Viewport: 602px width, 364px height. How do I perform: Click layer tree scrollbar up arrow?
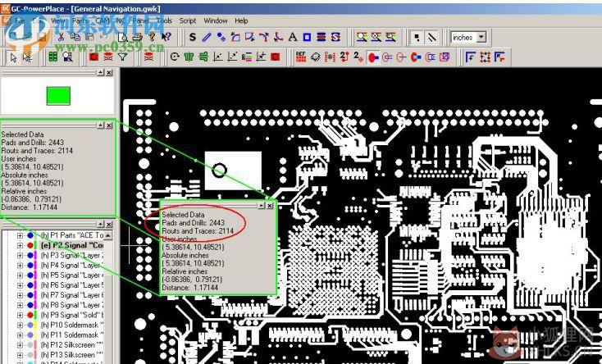point(108,235)
